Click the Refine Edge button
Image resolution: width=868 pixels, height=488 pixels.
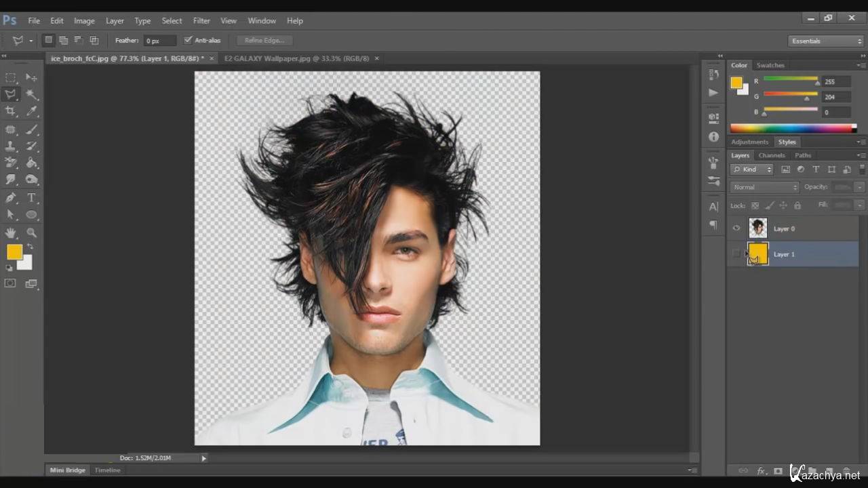264,41
